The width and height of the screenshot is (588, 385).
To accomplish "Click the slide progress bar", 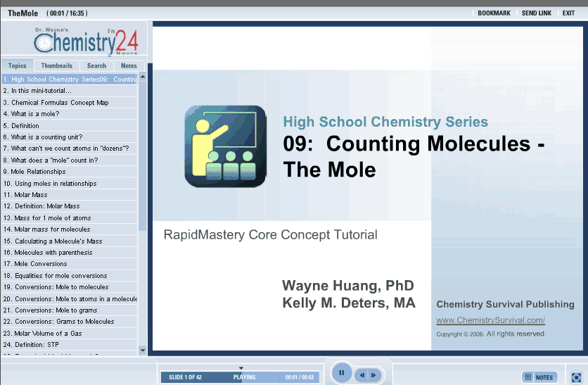I will click(x=239, y=377).
